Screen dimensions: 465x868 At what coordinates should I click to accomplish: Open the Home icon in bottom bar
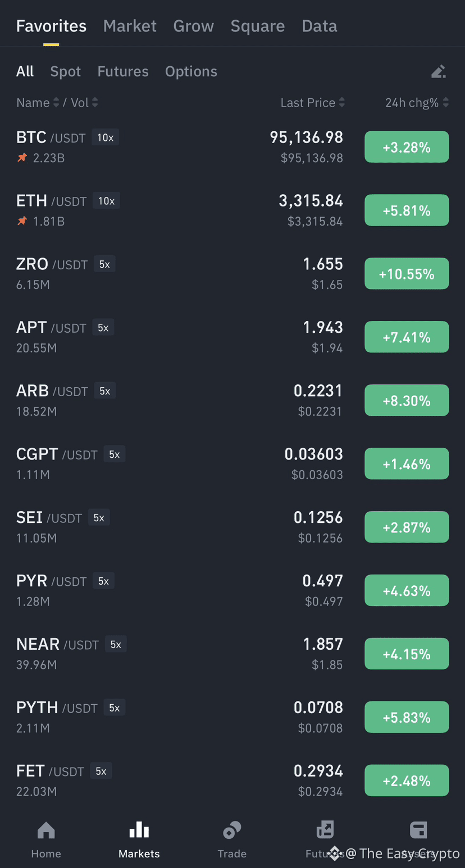tap(46, 830)
